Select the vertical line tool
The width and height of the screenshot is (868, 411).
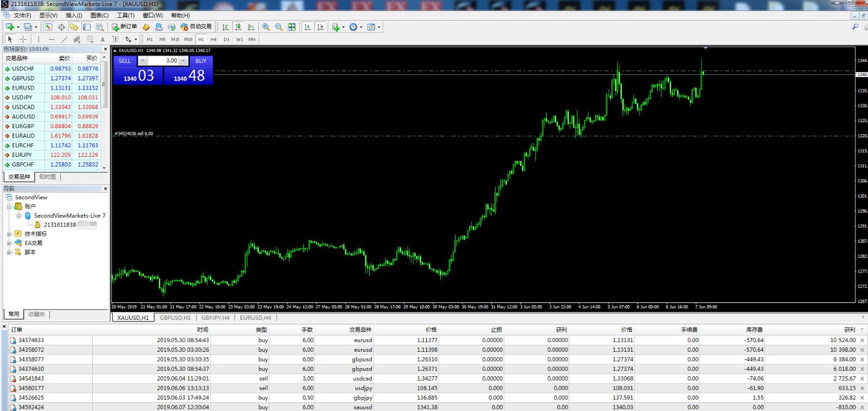click(39, 39)
